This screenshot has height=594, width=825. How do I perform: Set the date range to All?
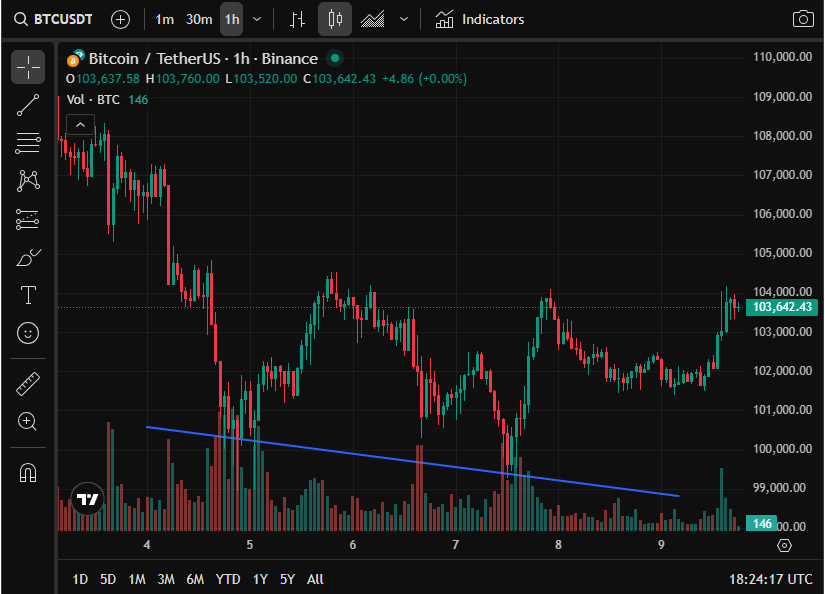(315, 579)
